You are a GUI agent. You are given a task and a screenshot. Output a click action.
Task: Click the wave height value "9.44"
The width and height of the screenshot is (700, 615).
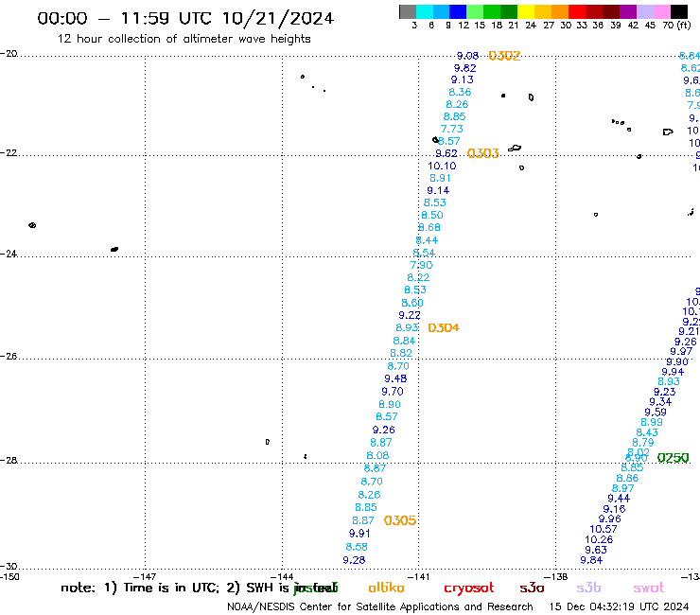(619, 499)
